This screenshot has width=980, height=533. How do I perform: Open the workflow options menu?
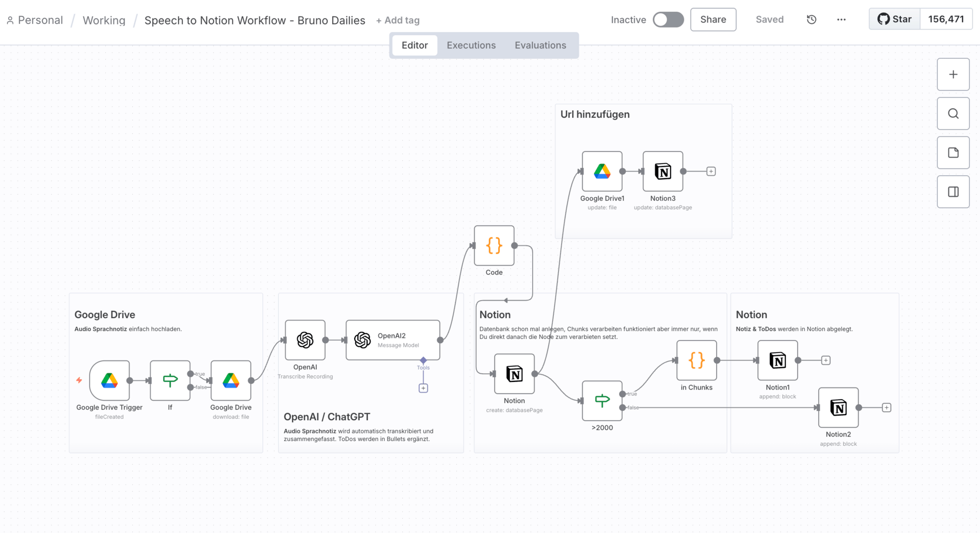[841, 19]
